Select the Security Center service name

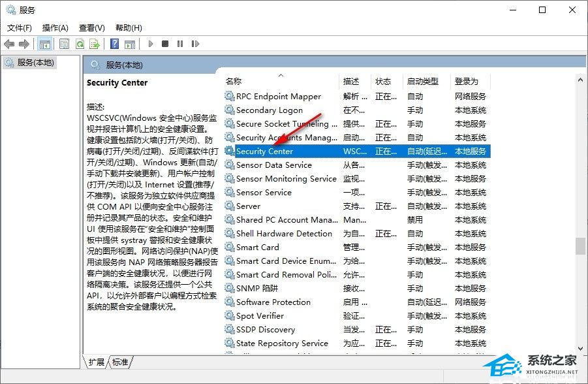pos(264,152)
